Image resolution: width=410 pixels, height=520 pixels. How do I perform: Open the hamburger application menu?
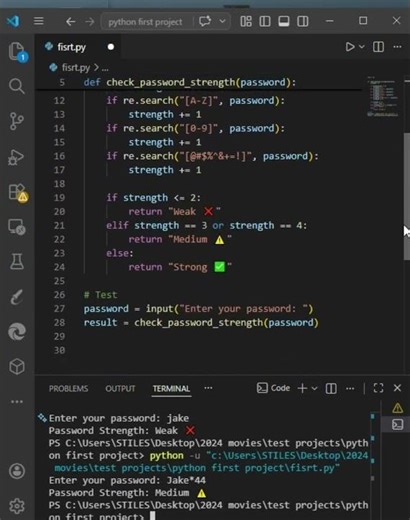tap(39, 21)
